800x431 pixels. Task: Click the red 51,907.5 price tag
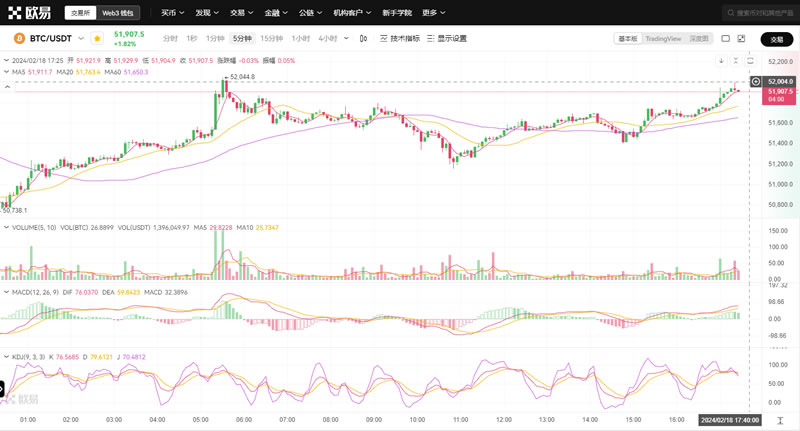pyautogui.click(x=779, y=95)
